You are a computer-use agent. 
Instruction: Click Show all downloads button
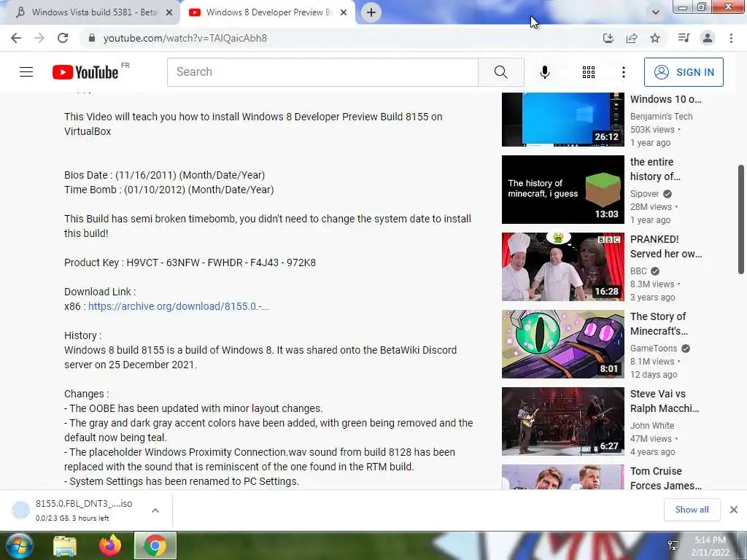(x=692, y=510)
